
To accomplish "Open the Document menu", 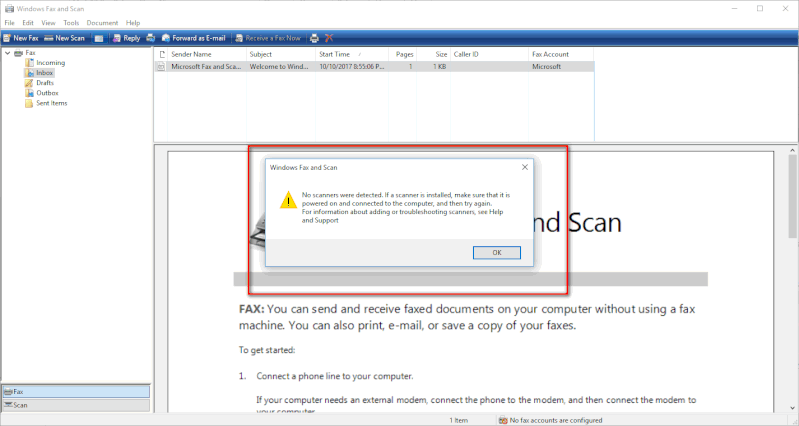I will [102, 23].
